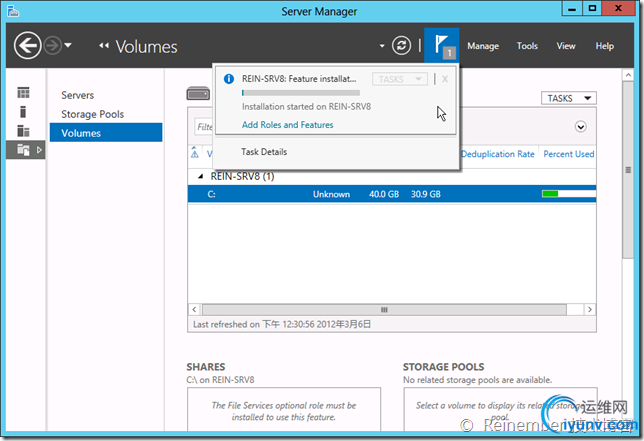Viewport: 644px width, 441px height.
Task: Select File and Storage Services sidebar icon
Action: (23, 150)
